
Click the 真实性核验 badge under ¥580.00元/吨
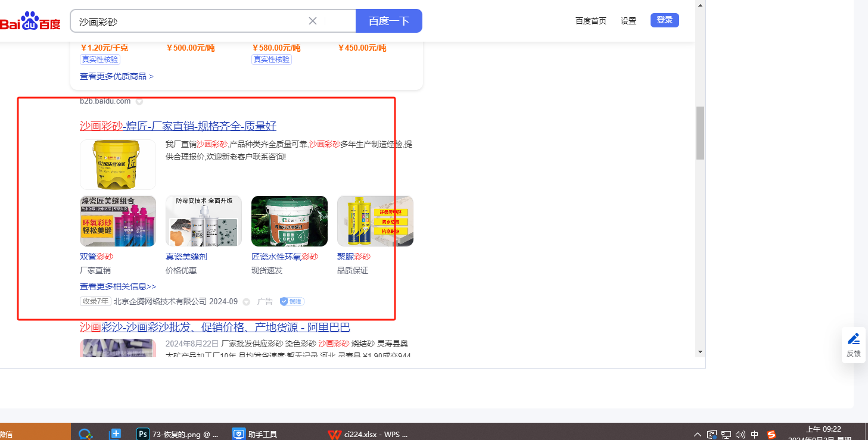pyautogui.click(x=272, y=60)
